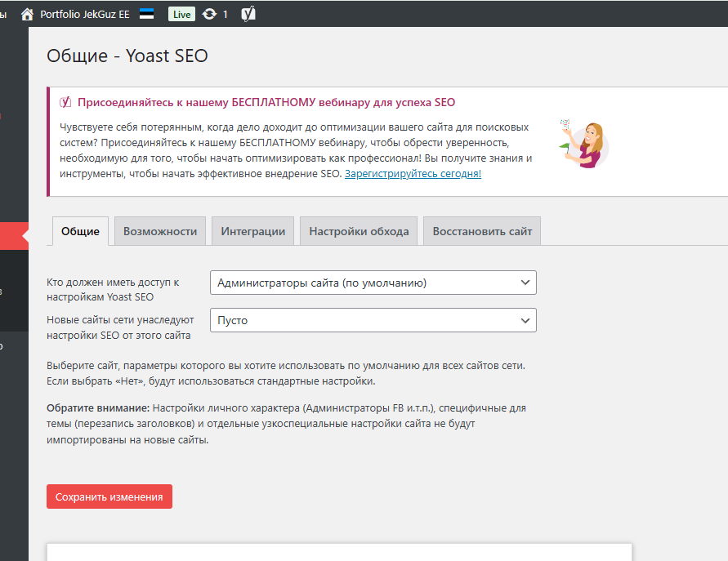Click the Estonian flag icon in admin bar
This screenshot has height=561, width=728.
[x=147, y=14]
